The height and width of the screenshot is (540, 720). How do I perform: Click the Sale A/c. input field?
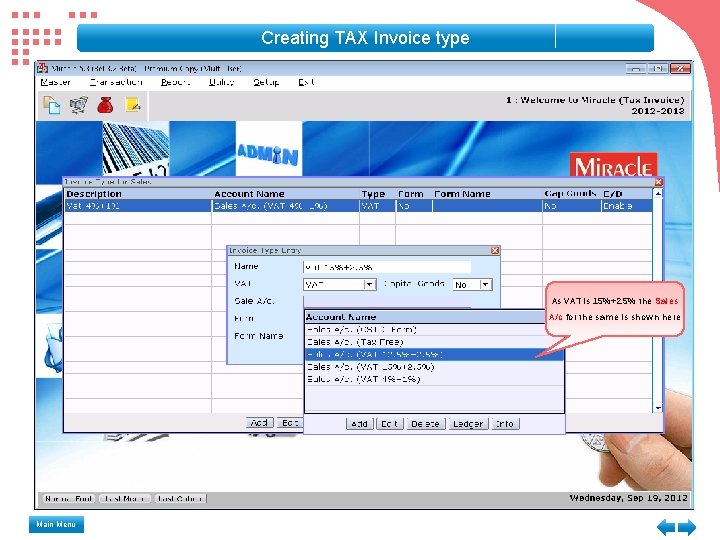[387, 301]
